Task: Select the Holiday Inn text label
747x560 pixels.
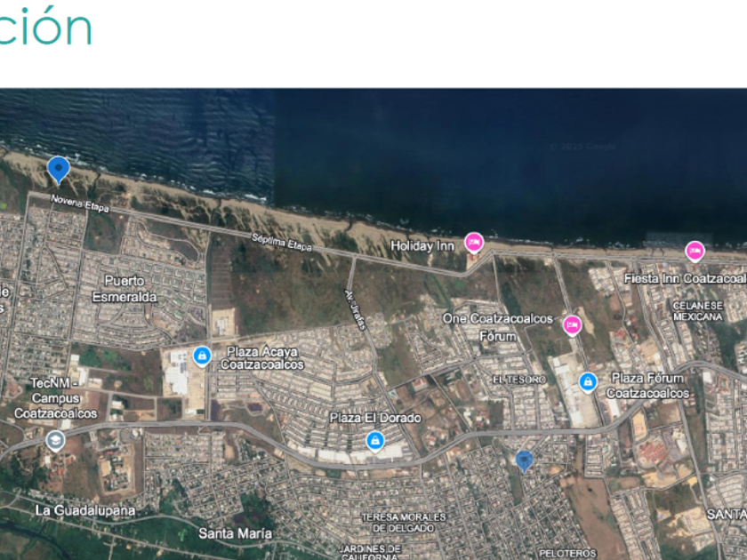Action: [422, 245]
